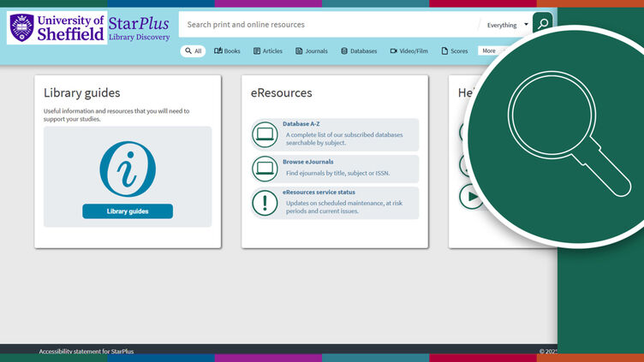
Task: Click the play icon in Help panel
Action: point(469,197)
